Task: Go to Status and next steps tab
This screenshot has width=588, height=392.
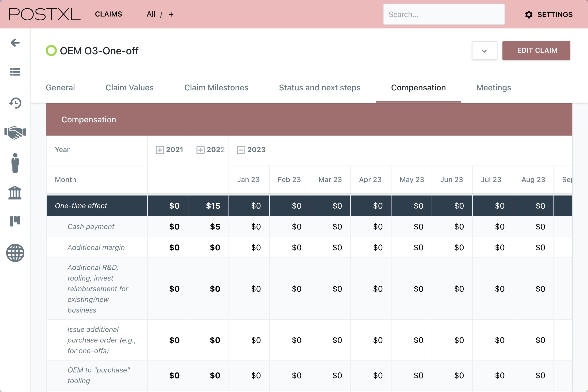Action: 319,88
